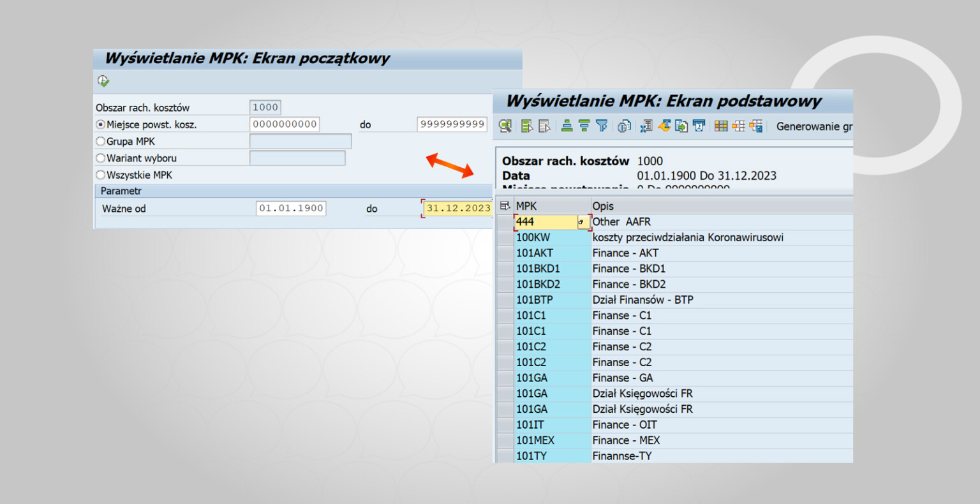The width and height of the screenshot is (980, 504).
Task: Choose the Wariant wyboru option
Action: 100,158
